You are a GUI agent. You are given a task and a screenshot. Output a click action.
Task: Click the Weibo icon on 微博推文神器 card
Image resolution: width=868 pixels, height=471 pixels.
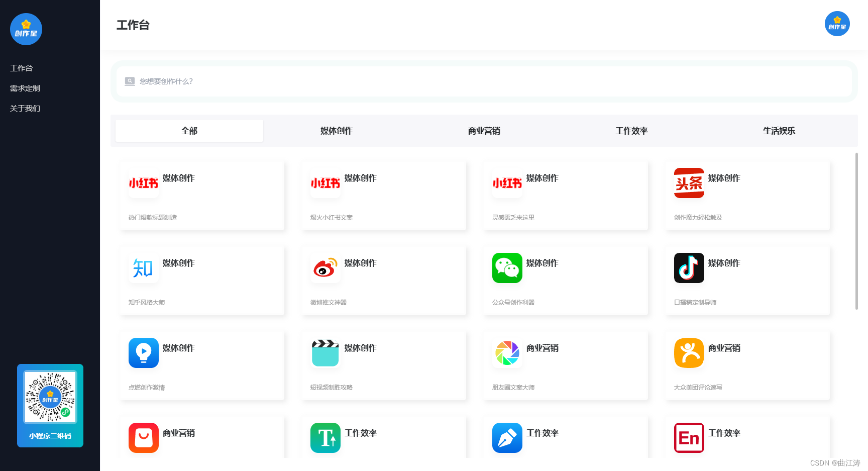point(325,268)
